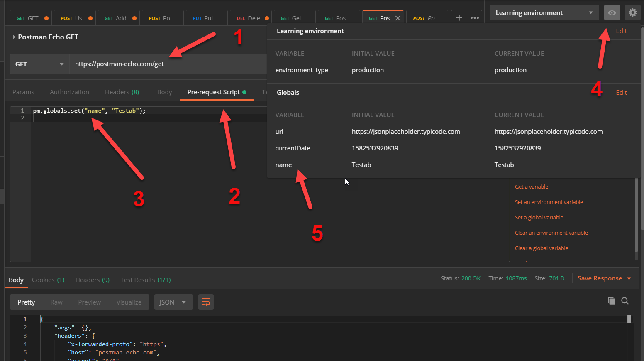Click request URL field postman-echo.com/get
Screen dimensions: 644x361
pyautogui.click(x=168, y=64)
